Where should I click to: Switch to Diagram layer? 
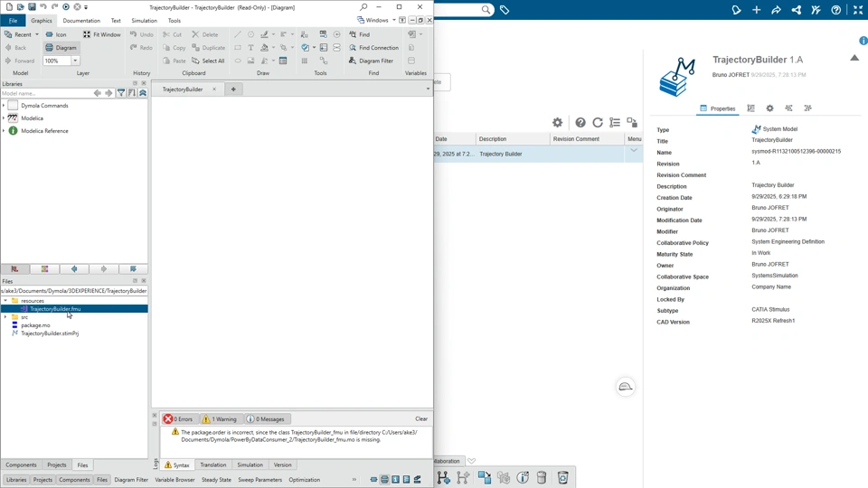tap(61, 48)
